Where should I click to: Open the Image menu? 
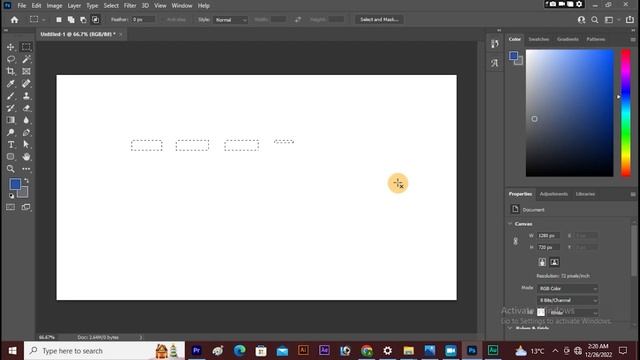54,6
